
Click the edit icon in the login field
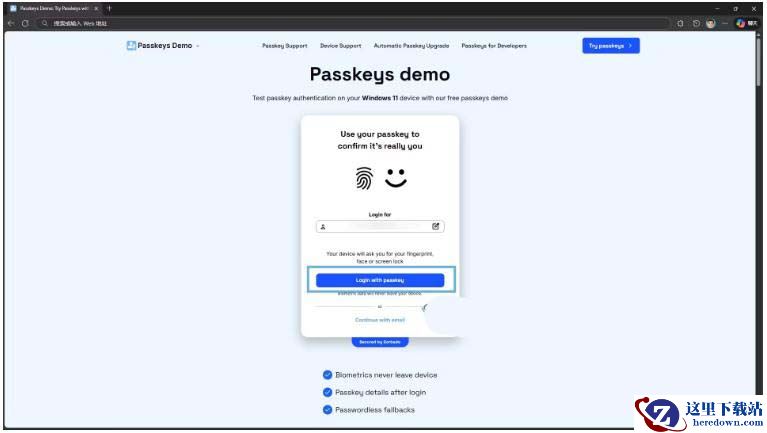(436, 227)
